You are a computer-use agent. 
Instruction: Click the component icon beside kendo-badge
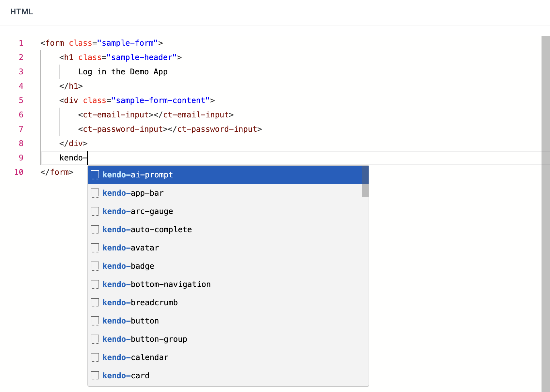[x=95, y=266]
